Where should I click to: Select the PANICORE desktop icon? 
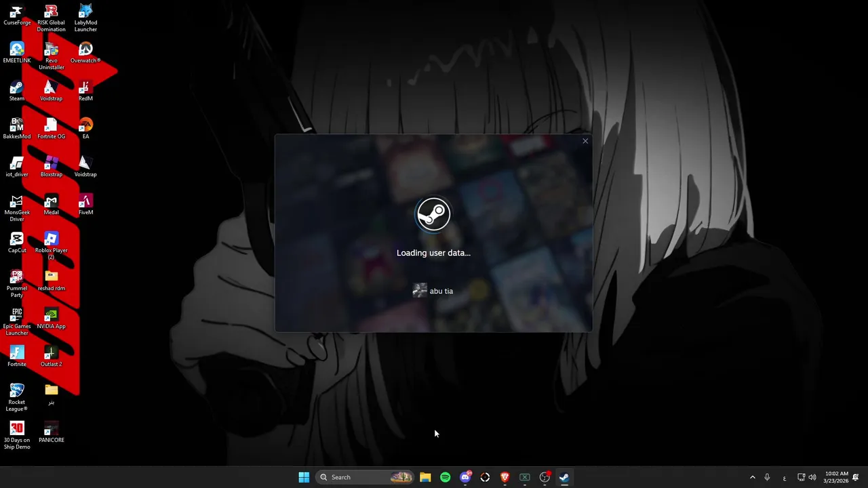coord(51,432)
